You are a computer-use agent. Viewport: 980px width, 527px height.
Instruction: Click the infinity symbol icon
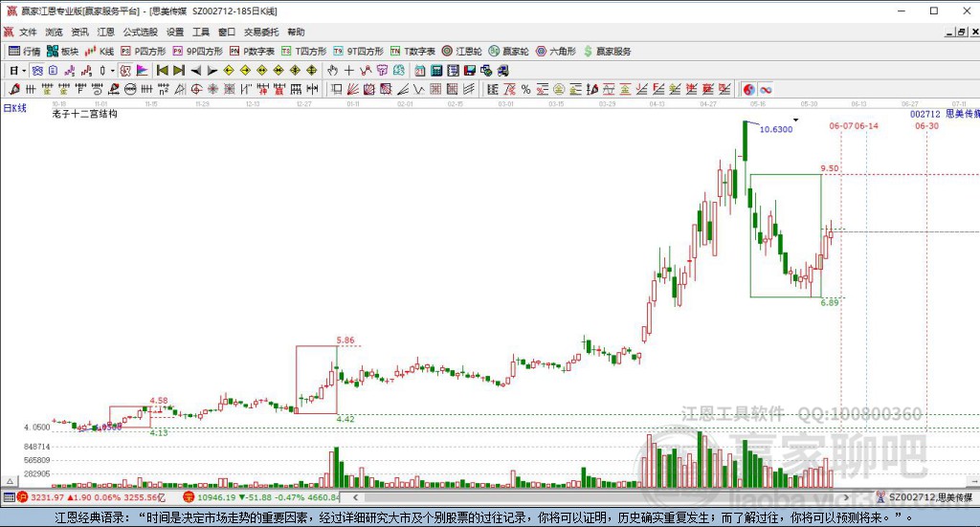coord(766,89)
